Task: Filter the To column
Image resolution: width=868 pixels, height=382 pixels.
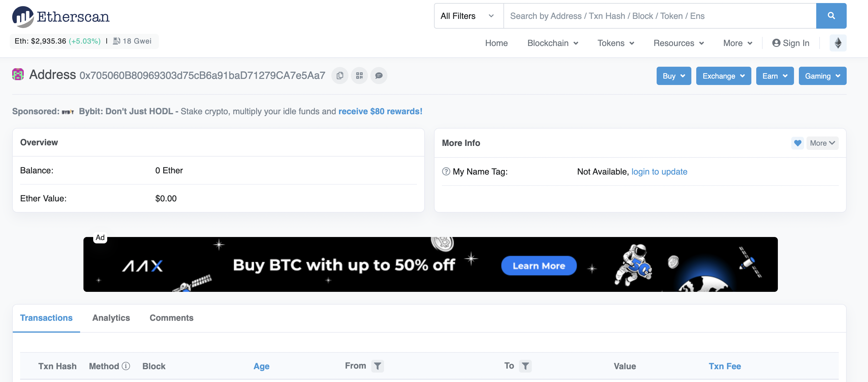Action: pyautogui.click(x=525, y=366)
